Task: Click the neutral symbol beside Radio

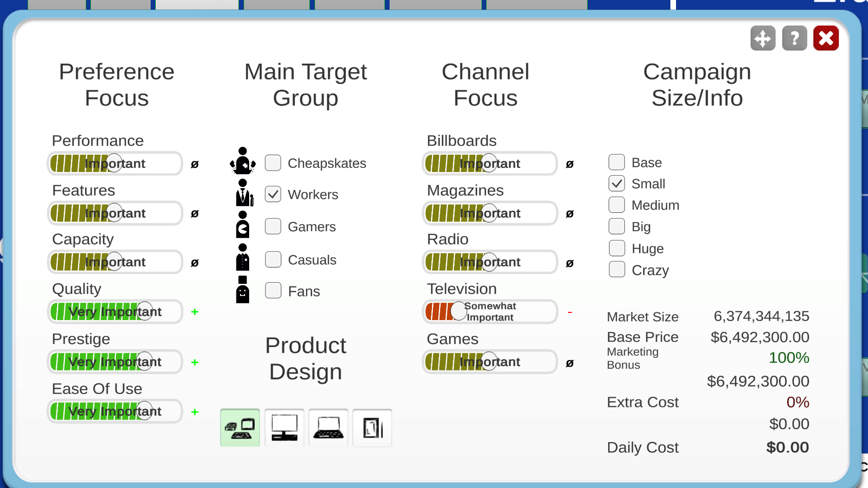Action: point(570,263)
